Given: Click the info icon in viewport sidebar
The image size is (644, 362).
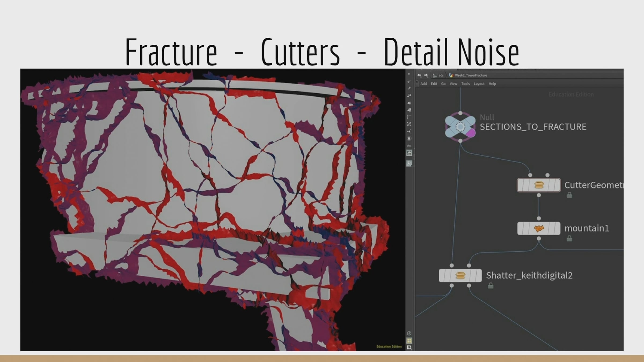Looking at the screenshot, I should [x=409, y=333].
